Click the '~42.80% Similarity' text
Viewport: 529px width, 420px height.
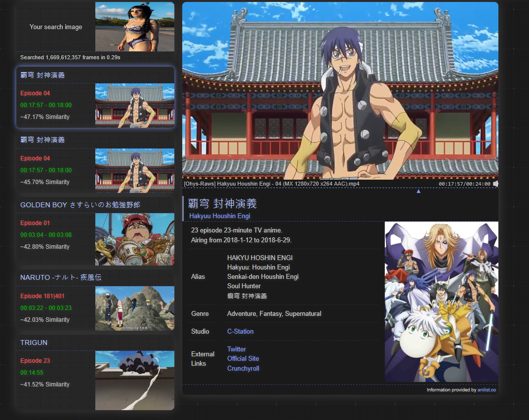tap(45, 247)
